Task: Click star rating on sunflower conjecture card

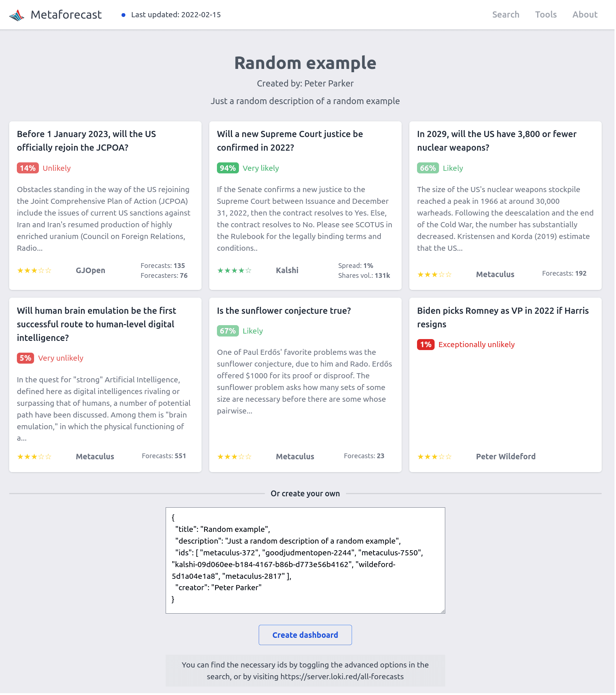Action: pyautogui.click(x=234, y=457)
